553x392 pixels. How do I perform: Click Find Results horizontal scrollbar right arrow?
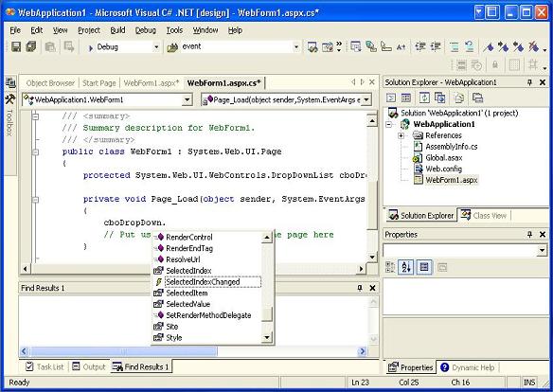coord(362,351)
